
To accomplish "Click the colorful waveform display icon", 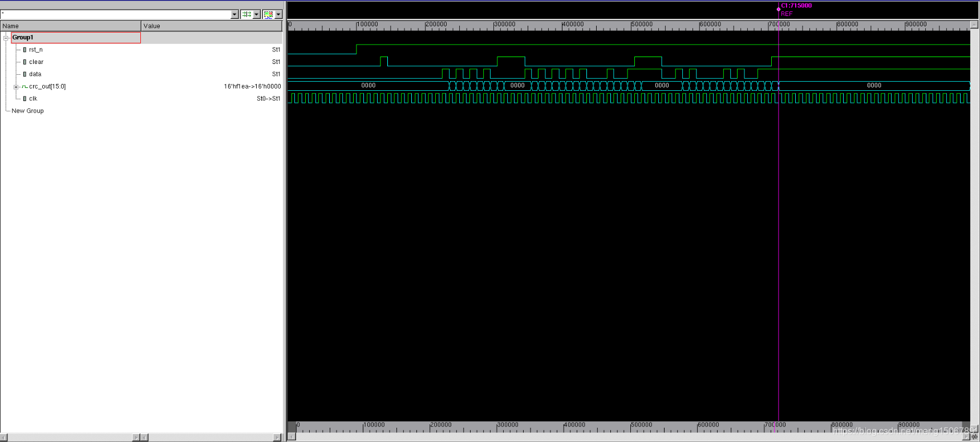I will tap(268, 14).
